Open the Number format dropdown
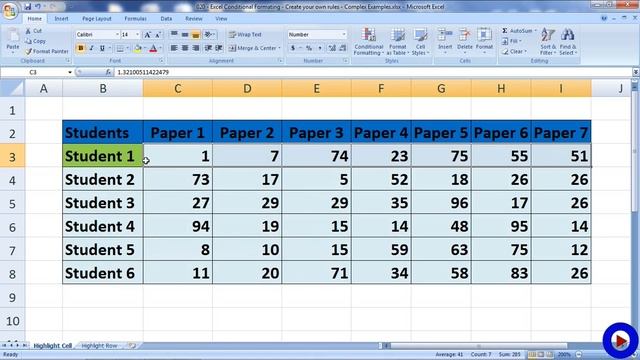 pyautogui.click(x=344, y=35)
